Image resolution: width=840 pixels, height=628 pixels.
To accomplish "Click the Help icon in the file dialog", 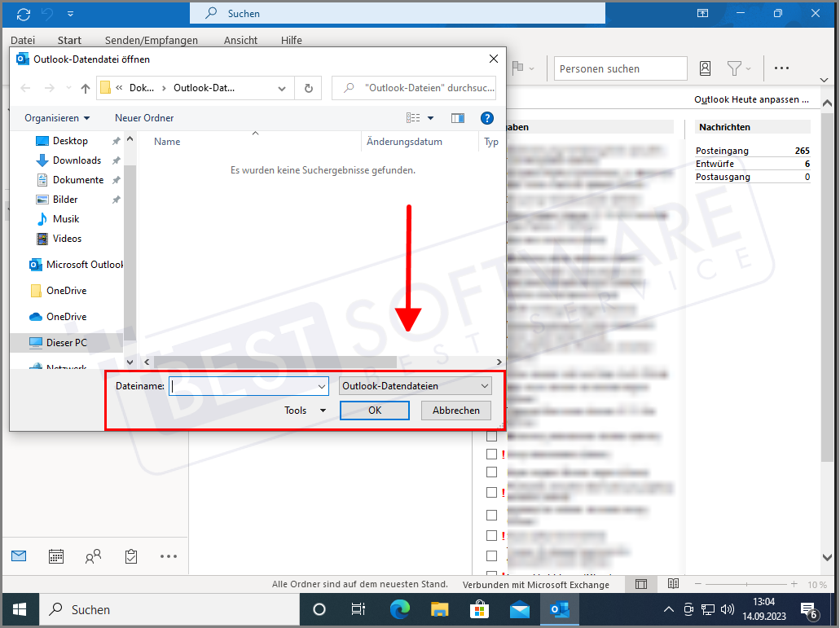I will coord(486,118).
